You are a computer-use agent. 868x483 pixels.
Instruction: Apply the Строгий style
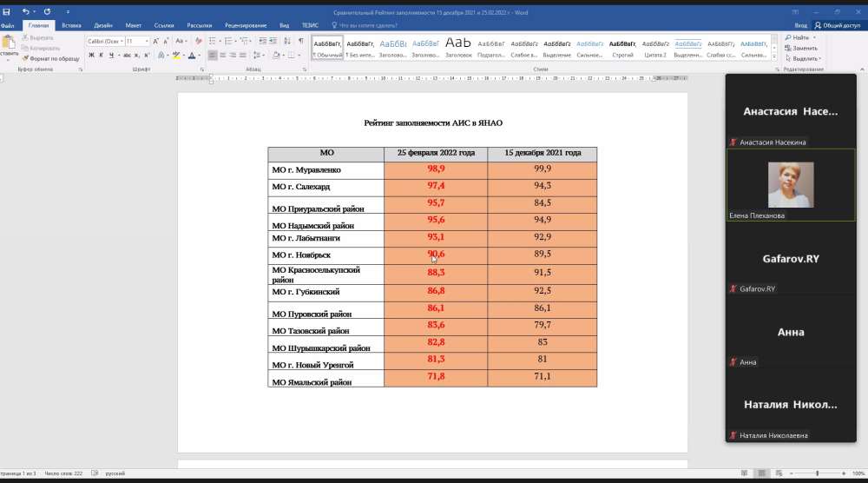pos(622,48)
